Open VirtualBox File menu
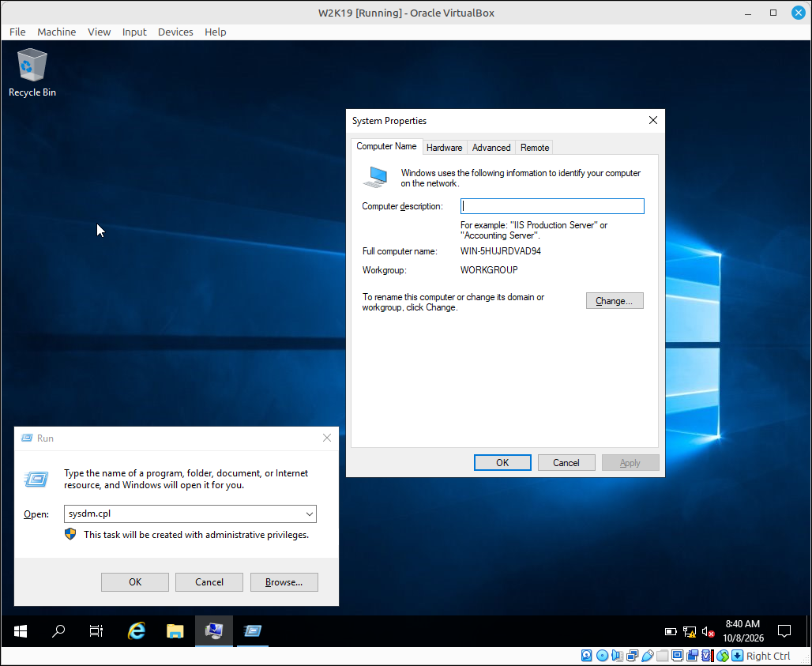The width and height of the screenshot is (812, 666). (17, 32)
